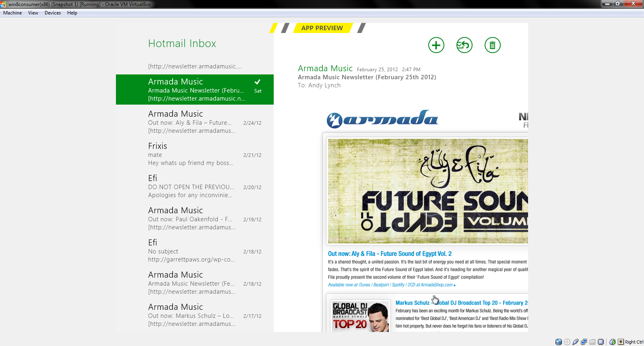Open Efi email with No subject
The image size is (644, 346).
click(195, 251)
